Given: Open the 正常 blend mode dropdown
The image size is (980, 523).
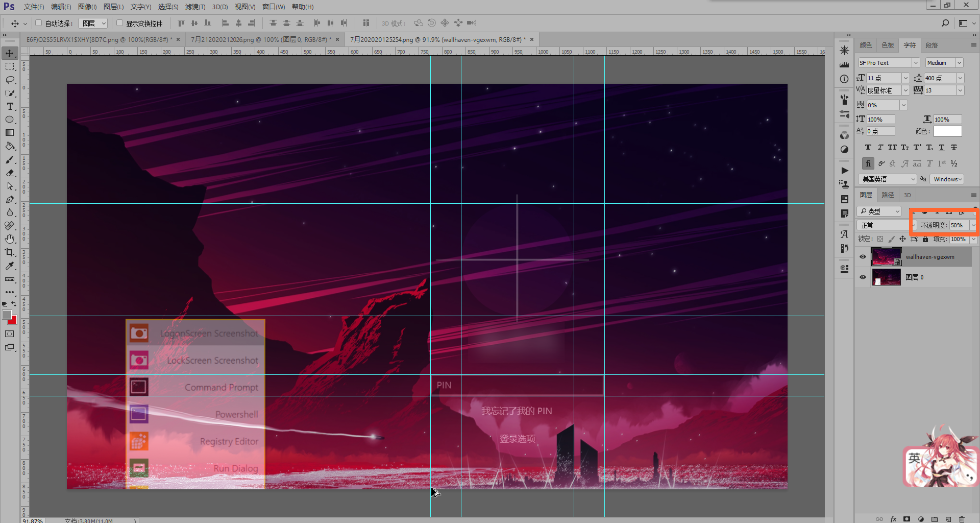Looking at the screenshot, I should coord(887,225).
